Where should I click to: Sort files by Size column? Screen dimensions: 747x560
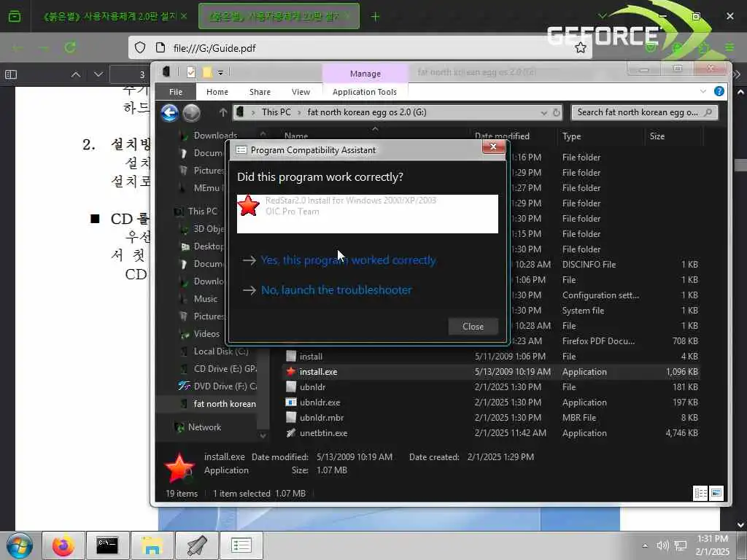[x=657, y=136]
